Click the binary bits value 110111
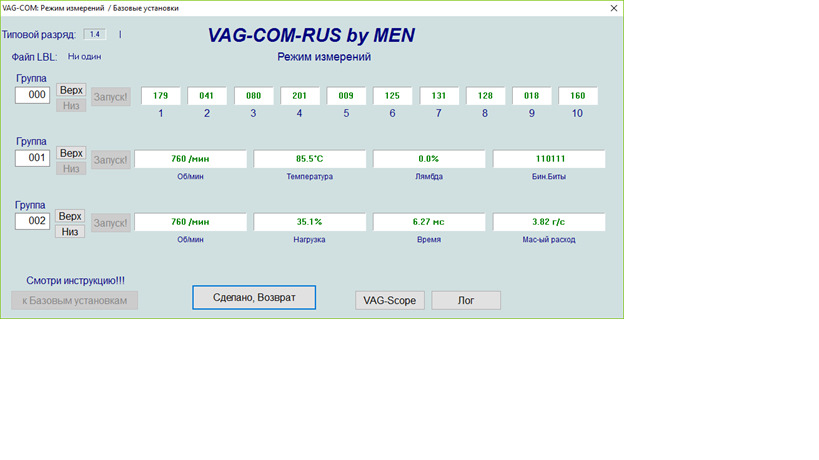 [549, 159]
